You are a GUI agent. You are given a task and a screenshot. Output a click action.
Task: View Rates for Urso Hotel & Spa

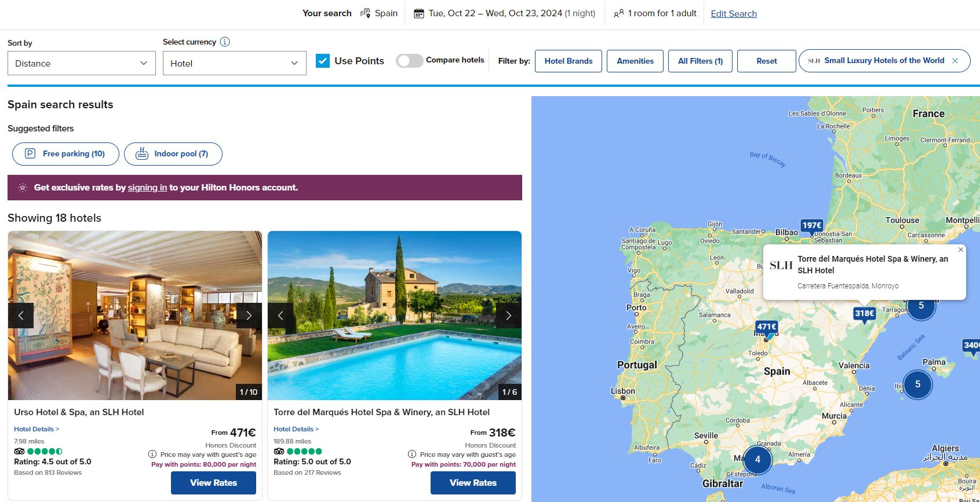(213, 483)
